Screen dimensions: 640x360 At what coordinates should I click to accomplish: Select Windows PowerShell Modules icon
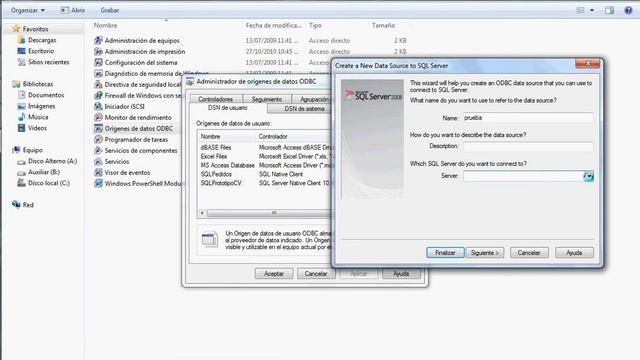[98, 184]
